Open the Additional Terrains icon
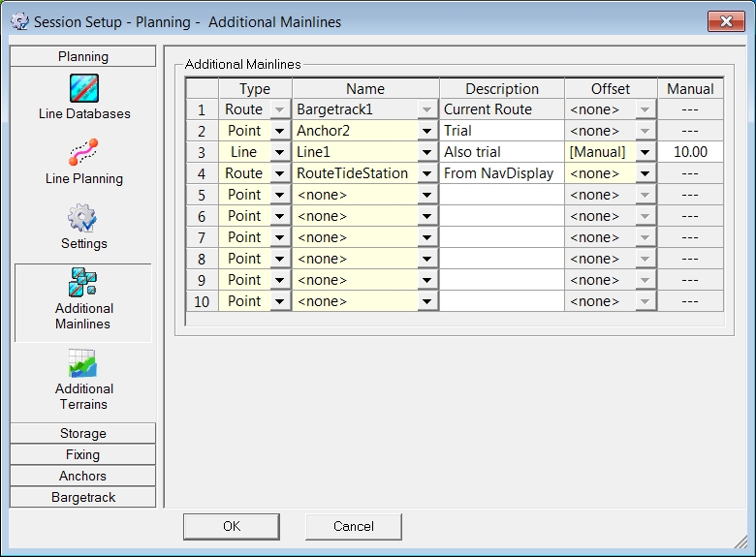Viewport: 756px width, 557px height. point(83,363)
